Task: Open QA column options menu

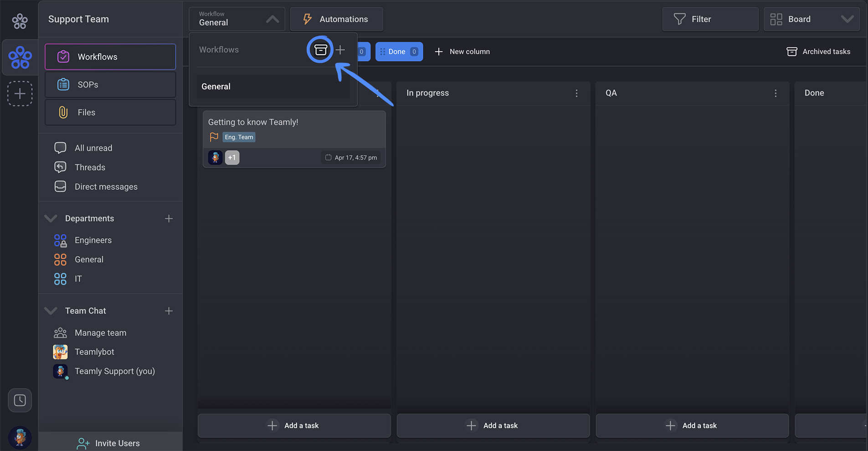Action: click(x=776, y=93)
